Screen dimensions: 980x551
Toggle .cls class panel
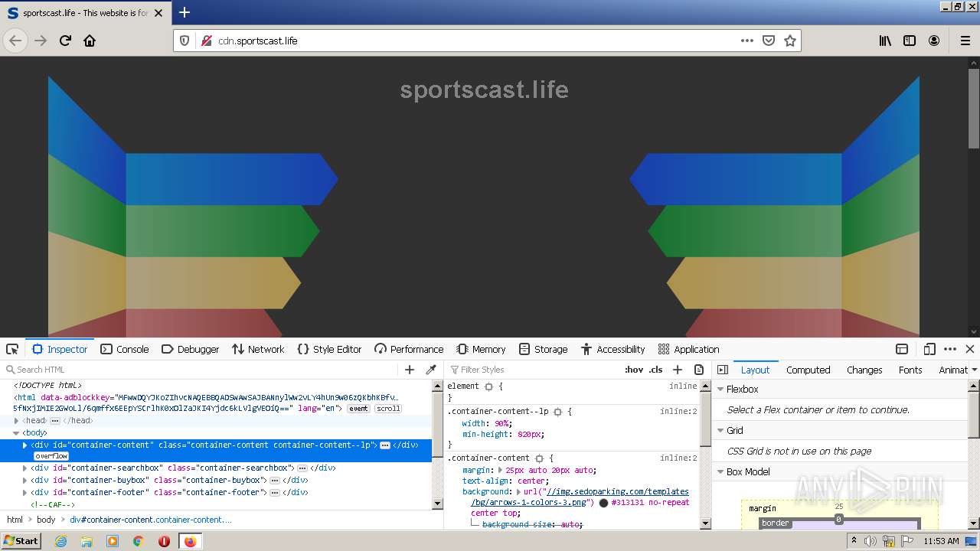pyautogui.click(x=656, y=370)
